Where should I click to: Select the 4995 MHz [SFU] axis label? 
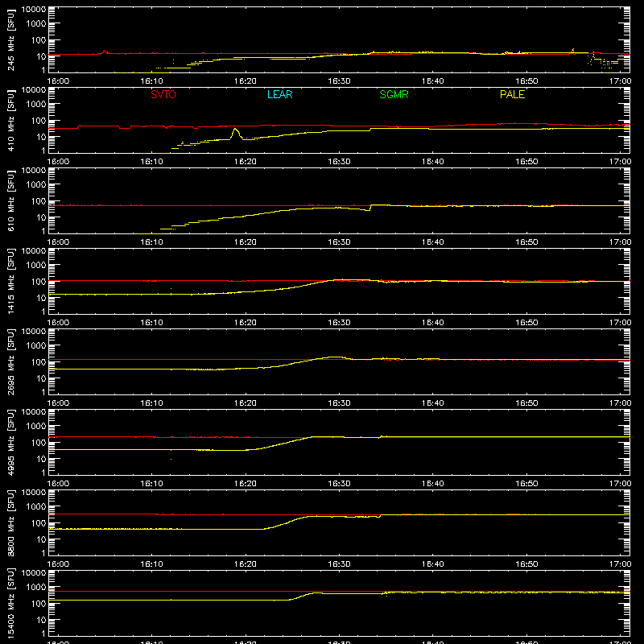coord(10,442)
